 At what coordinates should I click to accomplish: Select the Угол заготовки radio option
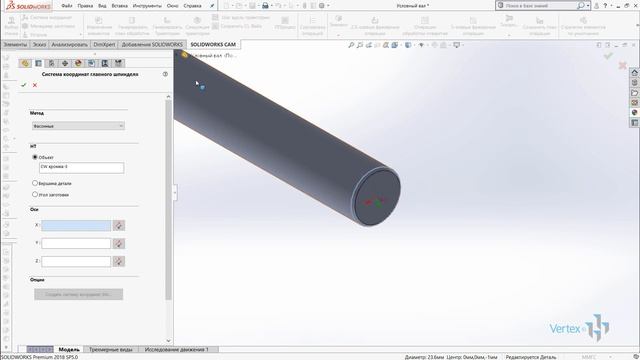click(x=35, y=195)
